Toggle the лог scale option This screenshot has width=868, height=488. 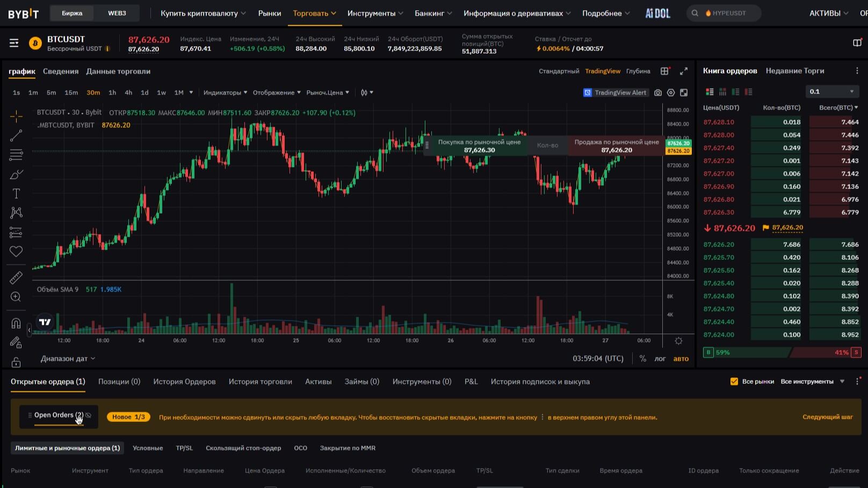click(660, 359)
